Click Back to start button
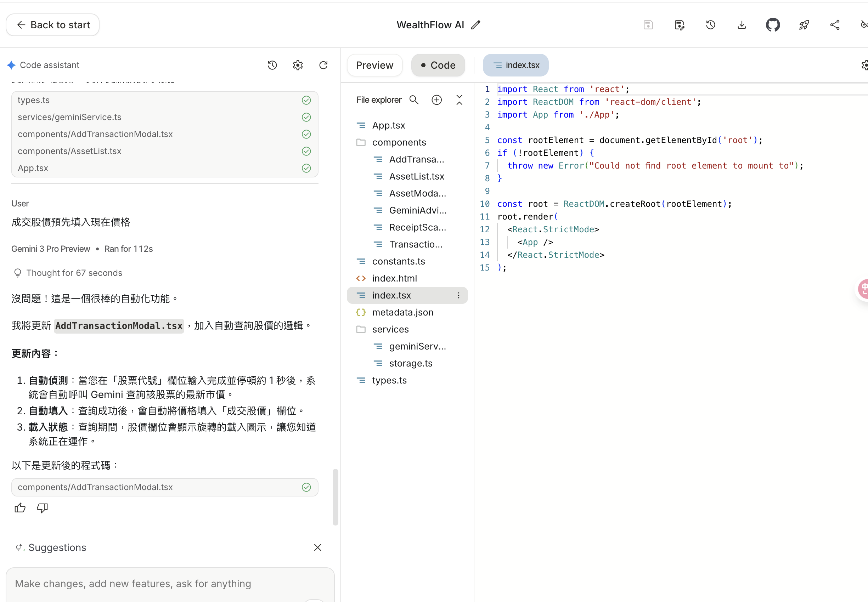This screenshot has height=602, width=868. pos(53,25)
